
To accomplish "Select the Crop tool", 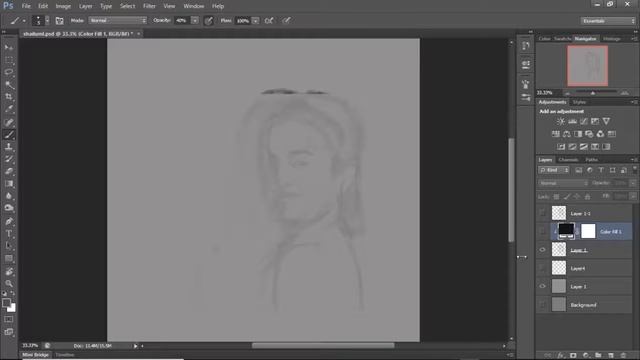I will coord(9,97).
